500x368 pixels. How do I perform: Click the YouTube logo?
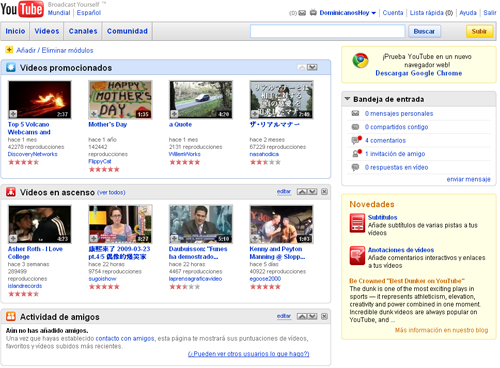pyautogui.click(x=22, y=9)
